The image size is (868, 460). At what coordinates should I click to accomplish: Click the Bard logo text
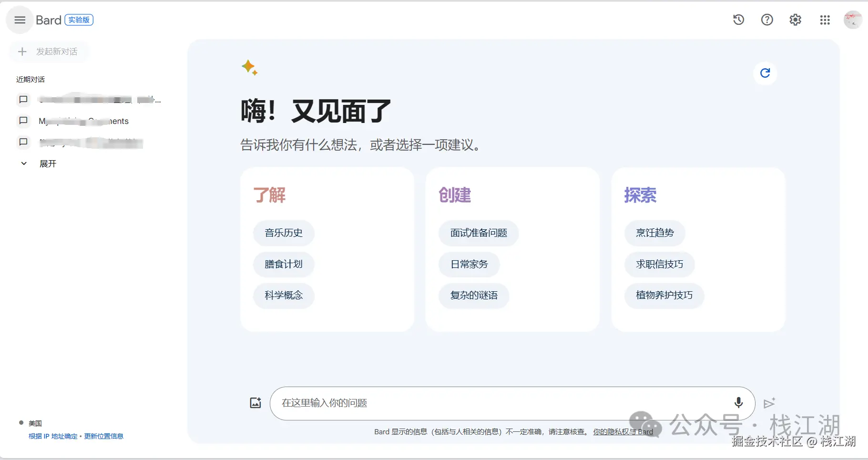point(49,20)
